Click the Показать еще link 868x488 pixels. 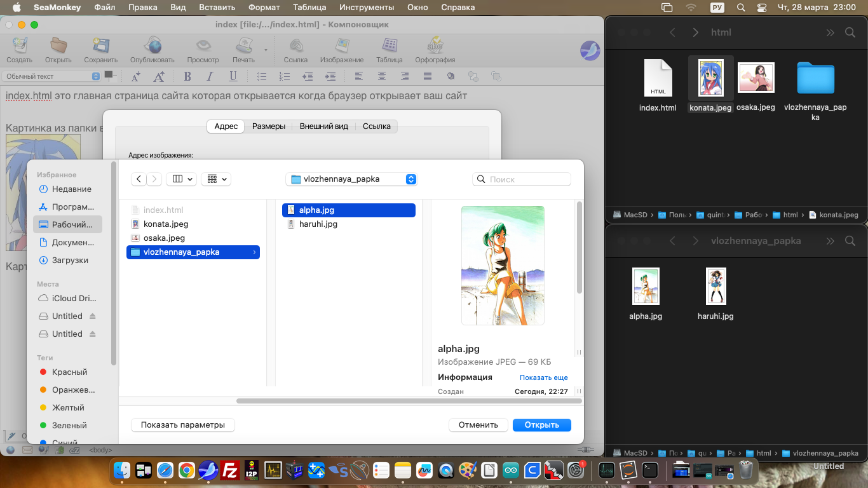[x=543, y=377]
